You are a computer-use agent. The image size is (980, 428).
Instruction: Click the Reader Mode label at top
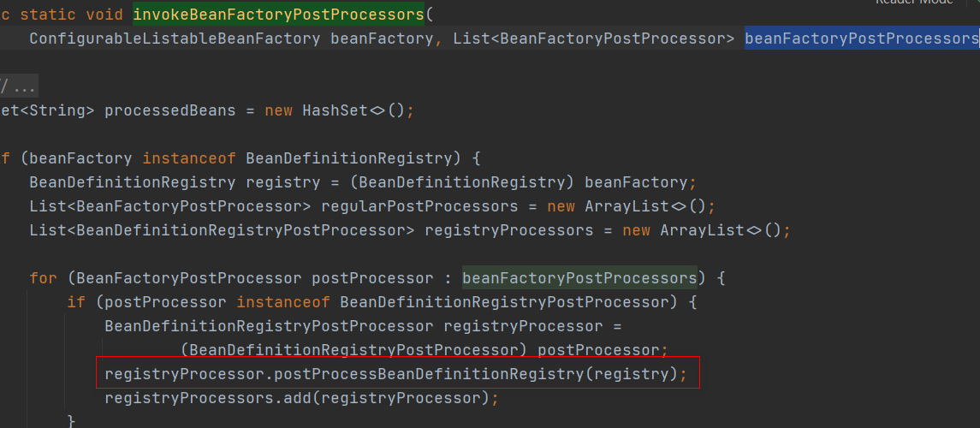point(914,3)
